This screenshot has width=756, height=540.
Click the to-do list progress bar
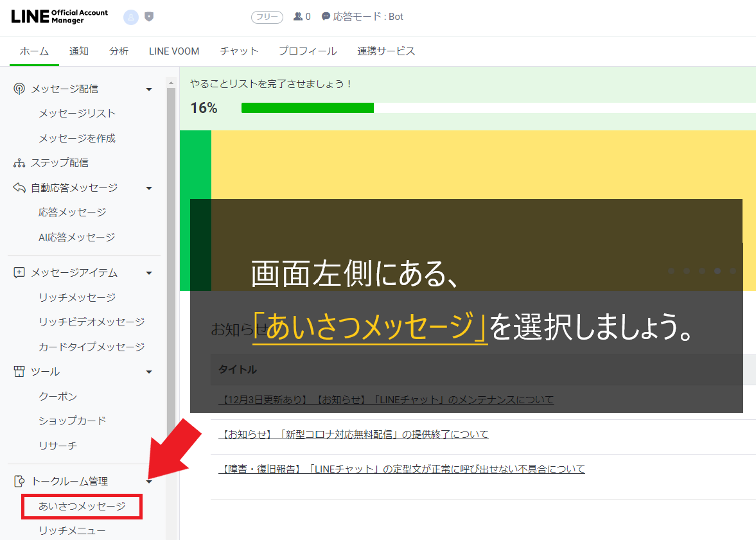point(307,108)
